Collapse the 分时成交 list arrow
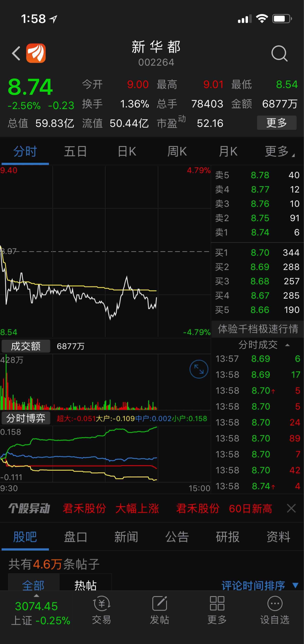304x644 pixels. [287, 345]
